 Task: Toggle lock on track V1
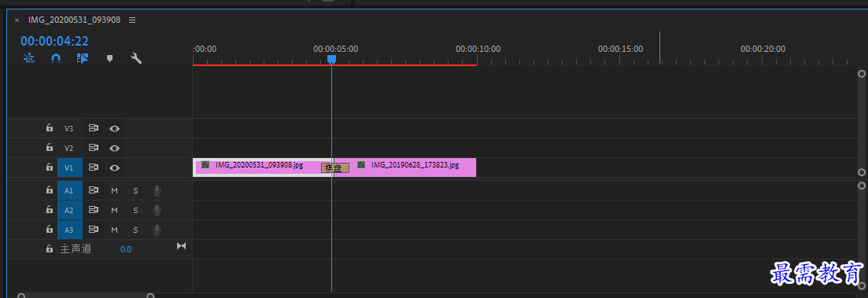point(50,167)
